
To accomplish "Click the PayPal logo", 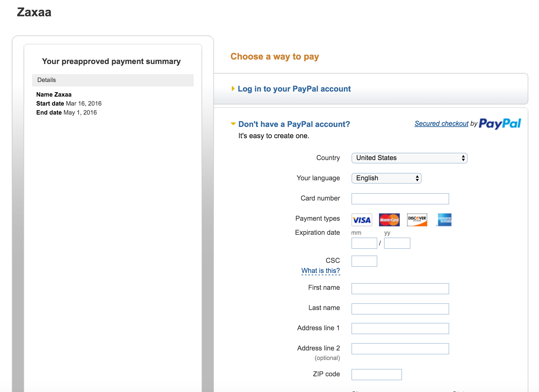I will click(500, 124).
